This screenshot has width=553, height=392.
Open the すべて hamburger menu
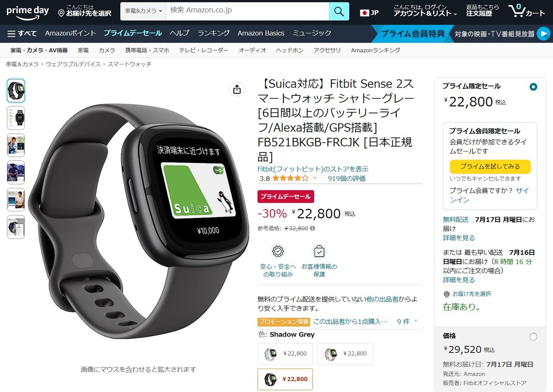pyautogui.click(x=22, y=33)
